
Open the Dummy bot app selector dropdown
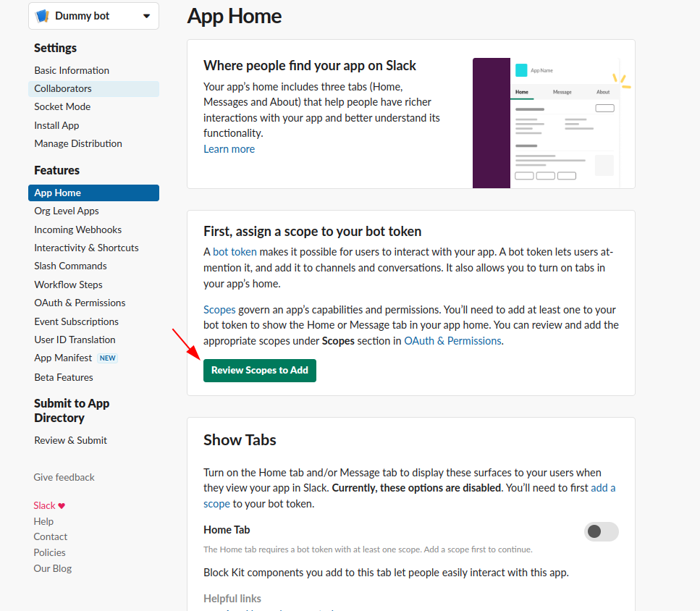(146, 16)
